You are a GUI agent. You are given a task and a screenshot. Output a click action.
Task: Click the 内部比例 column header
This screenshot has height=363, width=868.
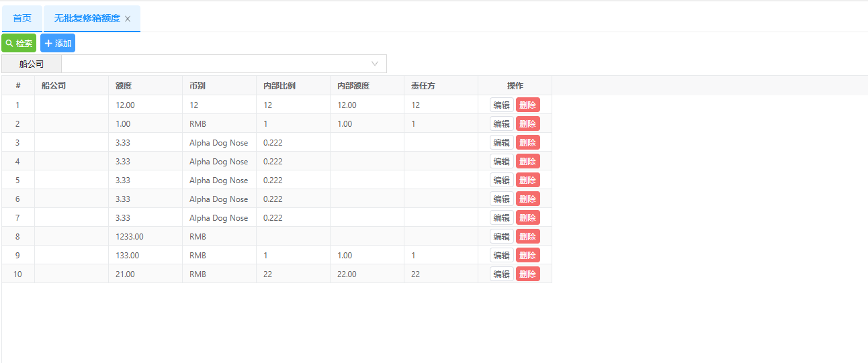pos(279,86)
